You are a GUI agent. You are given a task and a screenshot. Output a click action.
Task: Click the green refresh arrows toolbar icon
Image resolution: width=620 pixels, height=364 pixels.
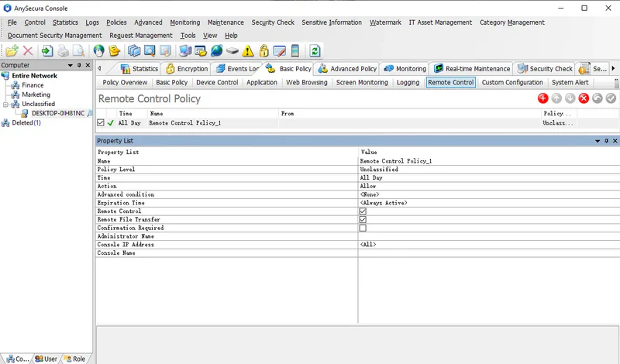tap(315, 51)
